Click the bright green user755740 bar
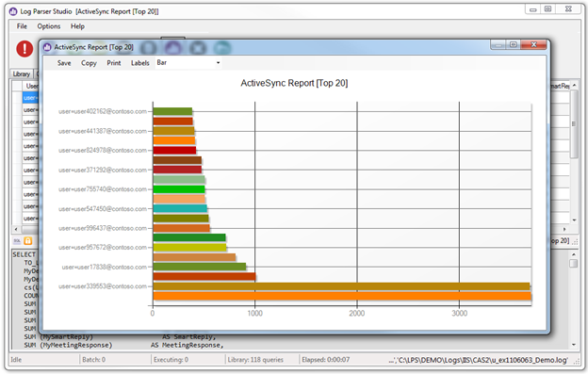 pyautogui.click(x=179, y=189)
